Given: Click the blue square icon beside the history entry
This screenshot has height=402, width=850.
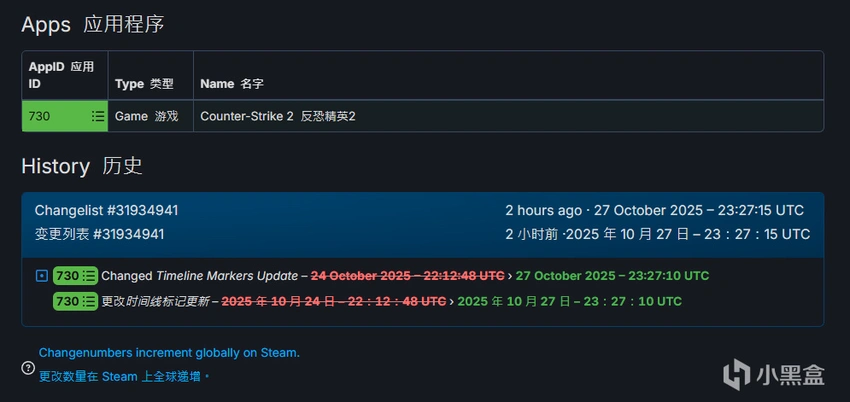Looking at the screenshot, I should point(41,276).
